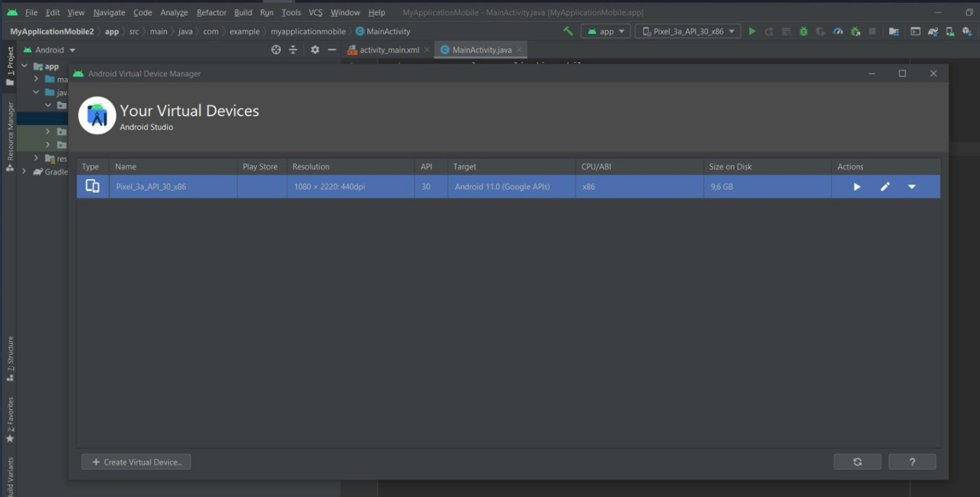Open the Structure tool window tab

pos(10,359)
